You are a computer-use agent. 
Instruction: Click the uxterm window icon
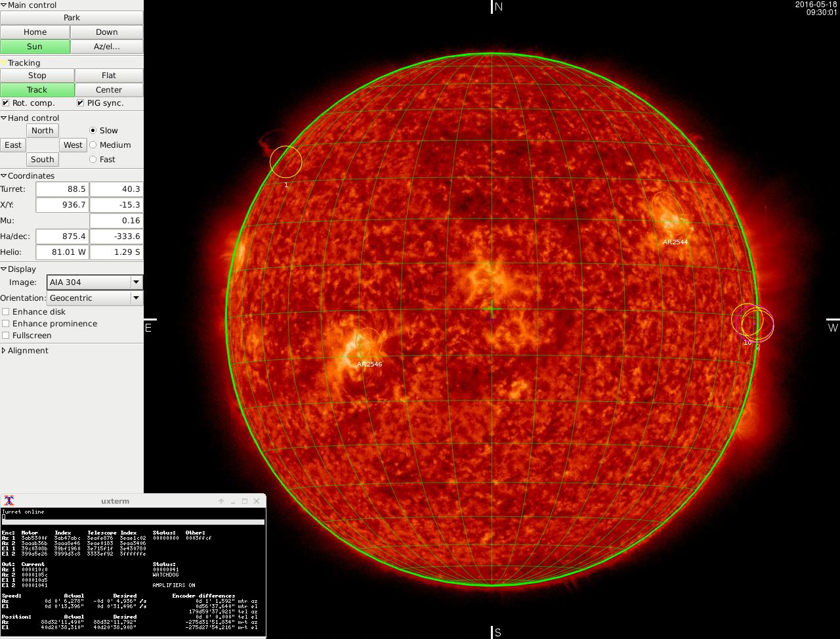pyautogui.click(x=9, y=501)
